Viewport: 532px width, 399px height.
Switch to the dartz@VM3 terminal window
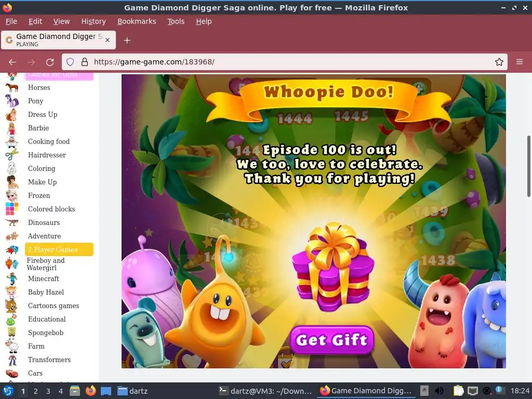[x=265, y=391]
